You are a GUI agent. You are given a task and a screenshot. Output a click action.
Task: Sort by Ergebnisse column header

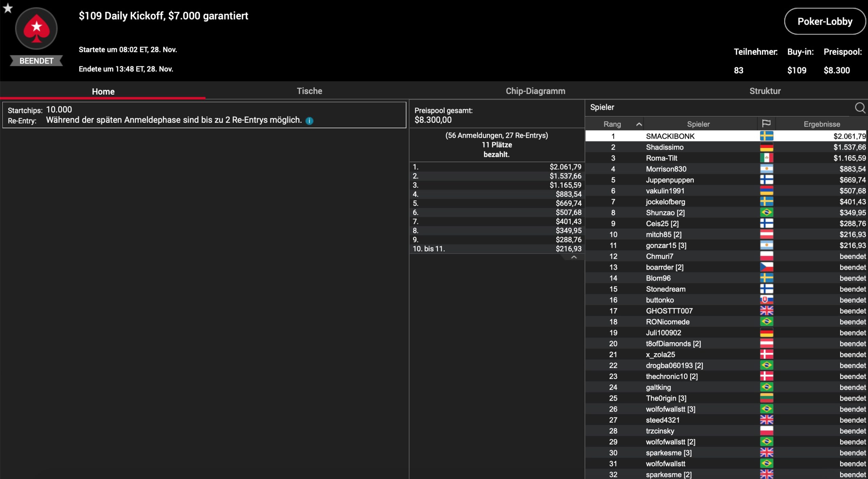822,124
